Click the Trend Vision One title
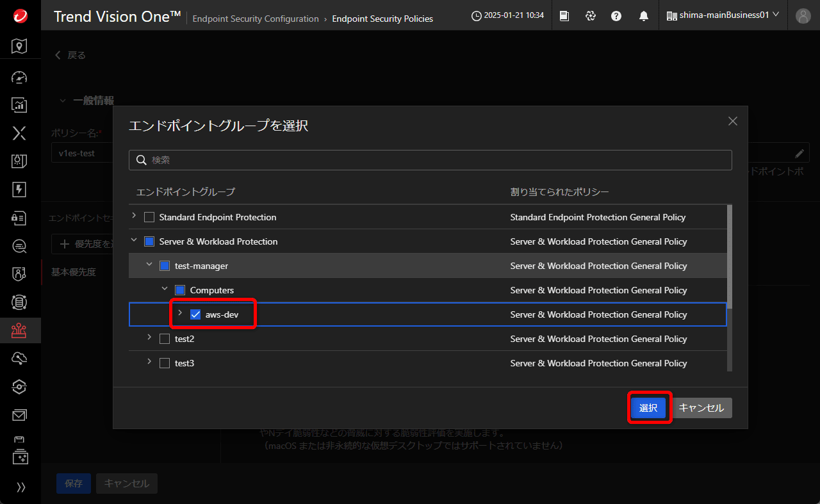Image resolution: width=820 pixels, height=504 pixels. 117,17
